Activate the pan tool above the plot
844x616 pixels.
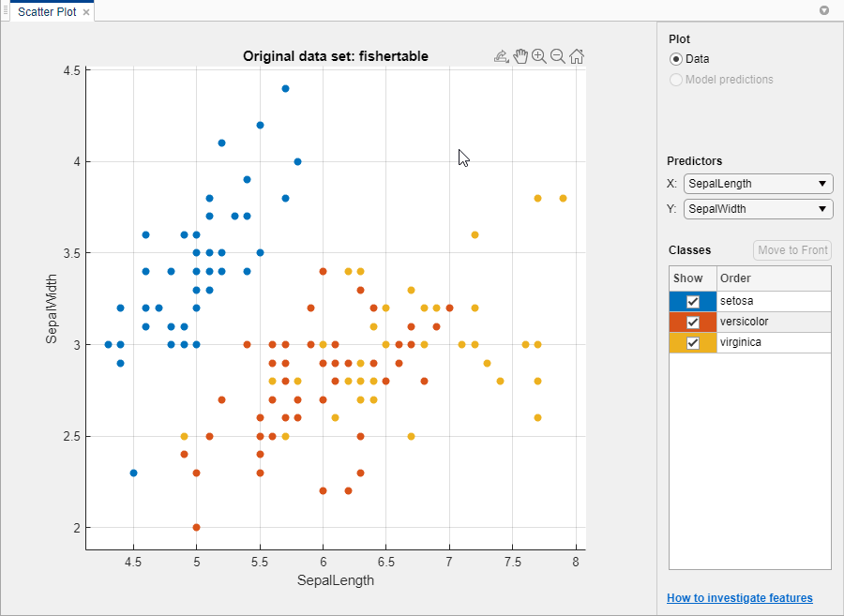[521, 56]
